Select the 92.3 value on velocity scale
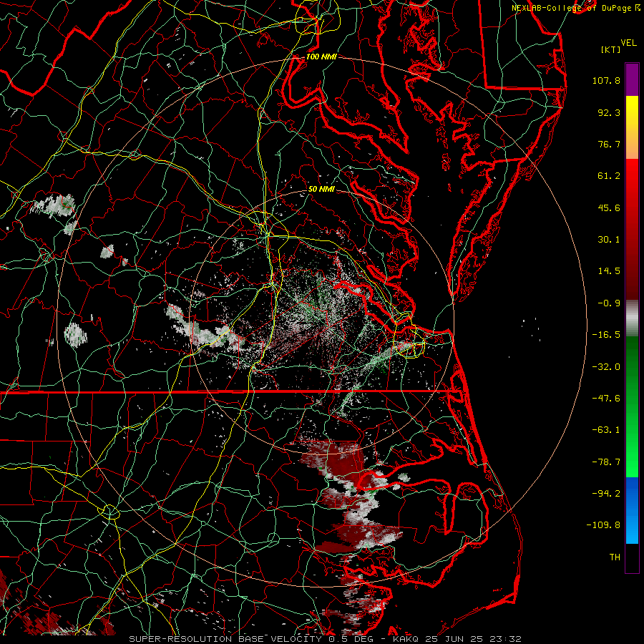 click(609, 112)
